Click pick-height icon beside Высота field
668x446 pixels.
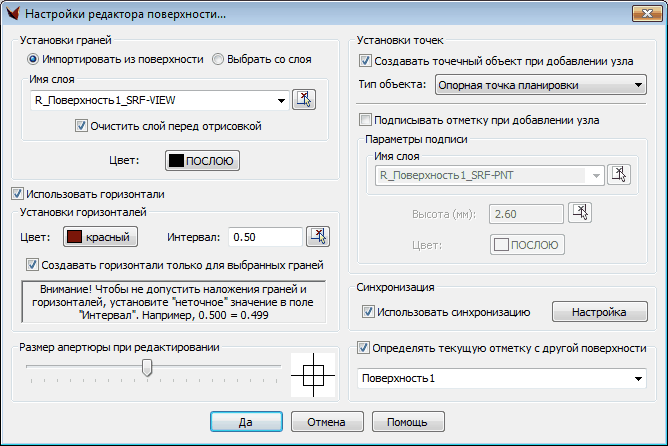click(x=579, y=212)
